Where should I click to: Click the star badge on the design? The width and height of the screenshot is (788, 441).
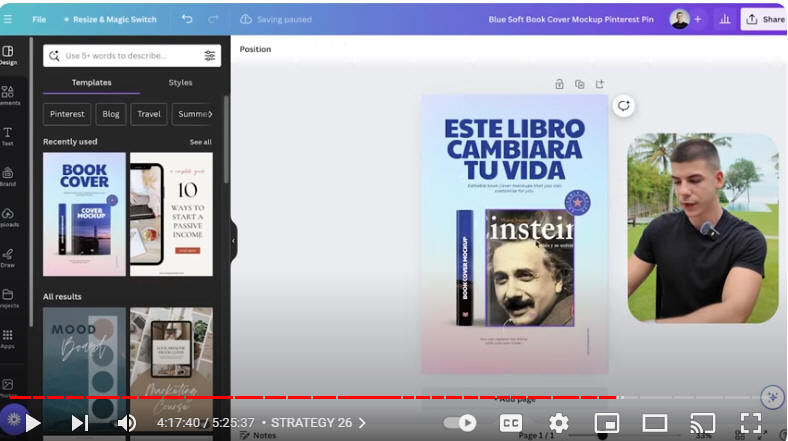pos(577,203)
